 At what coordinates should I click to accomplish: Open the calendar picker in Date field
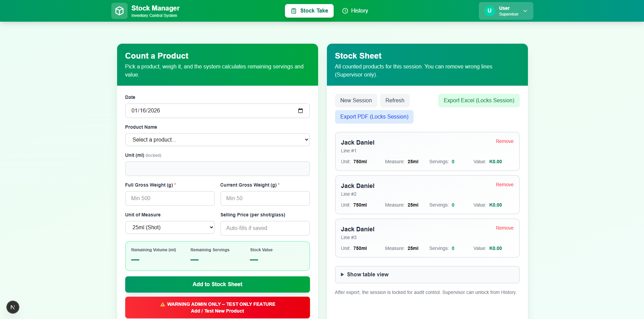click(300, 111)
